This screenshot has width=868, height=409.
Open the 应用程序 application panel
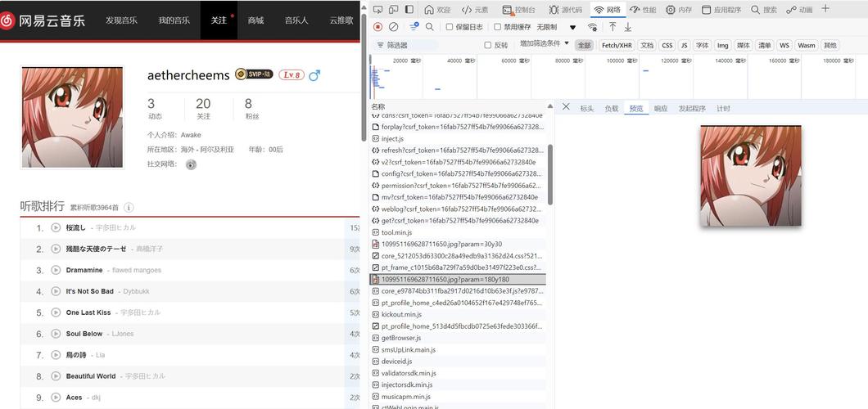722,10
